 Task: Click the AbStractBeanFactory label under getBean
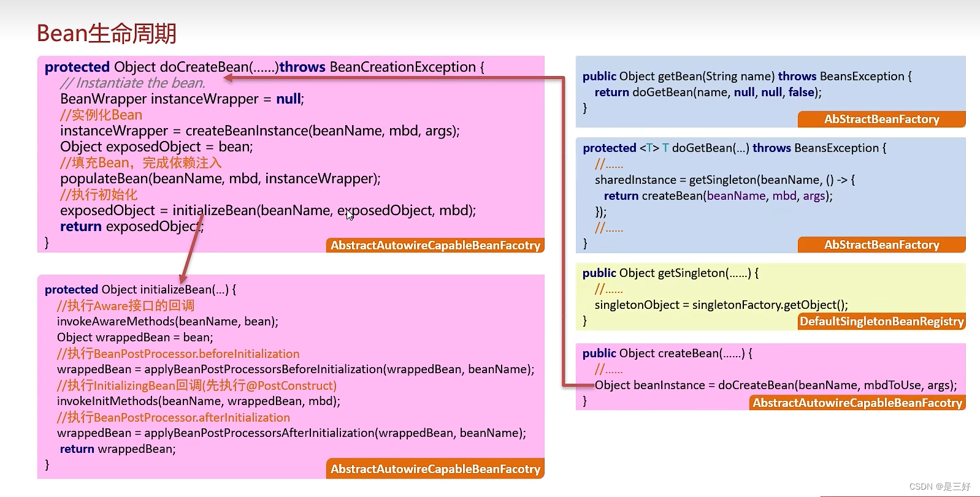(882, 119)
